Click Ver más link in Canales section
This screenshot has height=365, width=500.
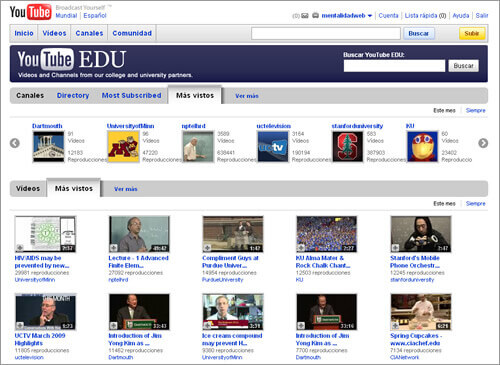pos(247,96)
